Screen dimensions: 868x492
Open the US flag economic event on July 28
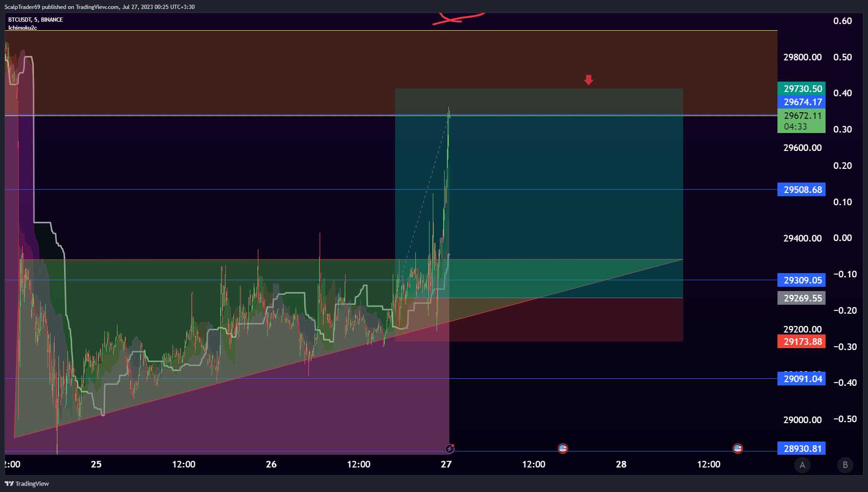click(738, 448)
